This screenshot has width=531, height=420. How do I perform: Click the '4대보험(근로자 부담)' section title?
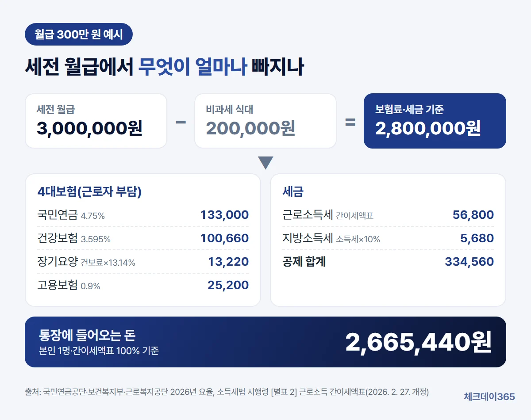coord(90,192)
